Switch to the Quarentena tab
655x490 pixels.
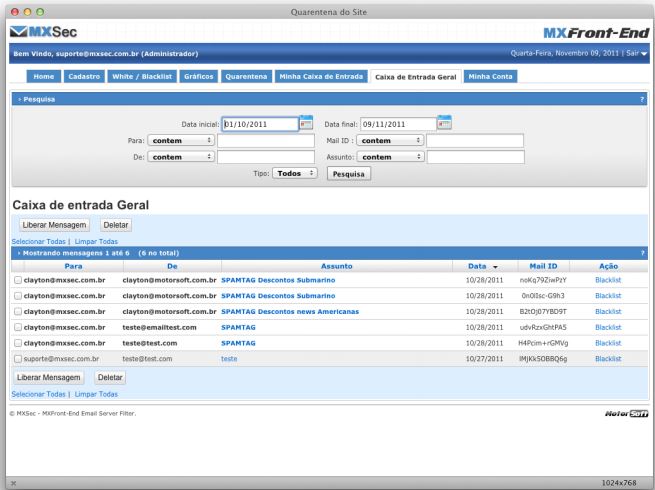[243, 76]
